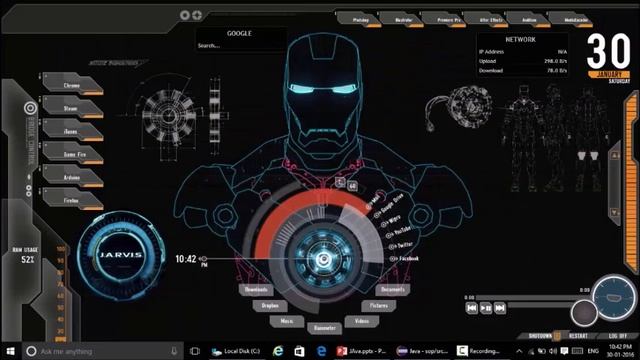Skip to previous track in player
Image resolution: width=640 pixels, height=360 pixels.
click(472, 308)
